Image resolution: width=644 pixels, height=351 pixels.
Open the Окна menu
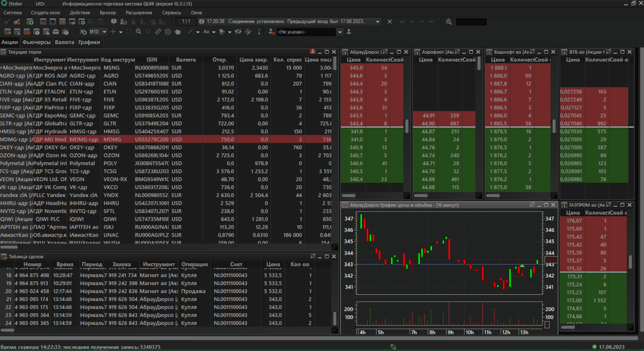[197, 12]
